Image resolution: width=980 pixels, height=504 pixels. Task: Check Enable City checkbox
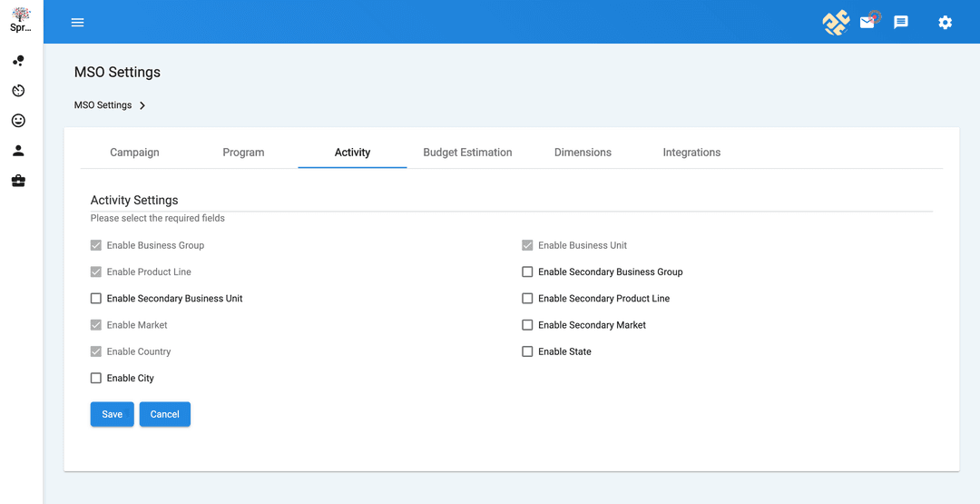[95, 379]
